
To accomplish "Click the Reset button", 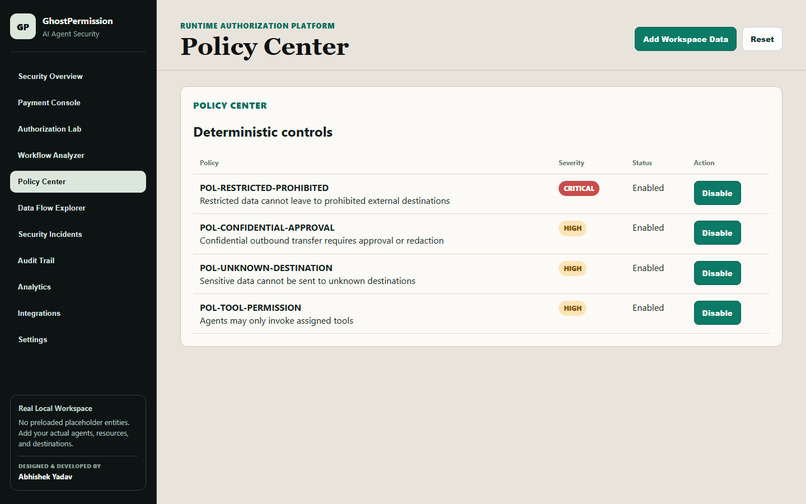I will (762, 39).
